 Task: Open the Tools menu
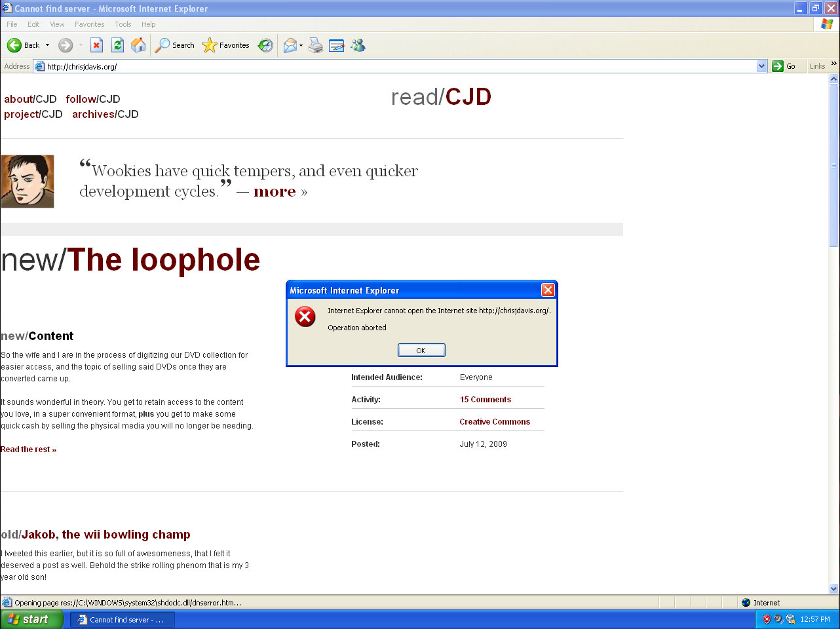click(123, 24)
